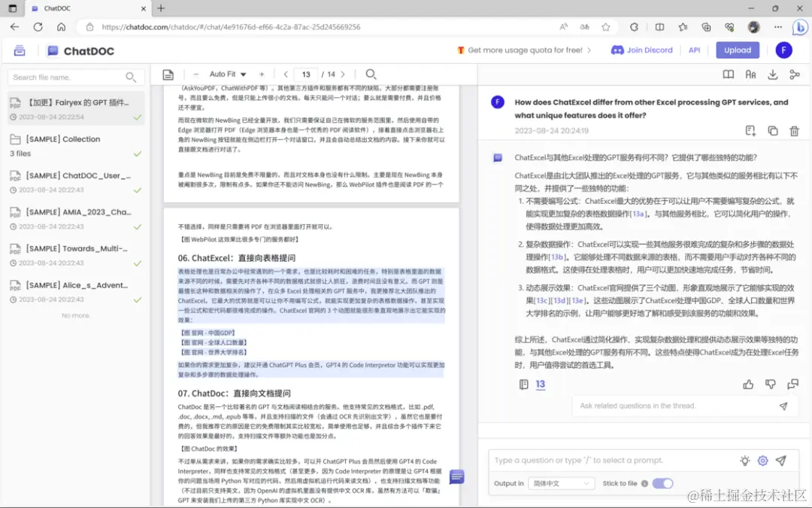Delete the question with trash icon
The width and height of the screenshot is (812, 508).
coord(795,131)
